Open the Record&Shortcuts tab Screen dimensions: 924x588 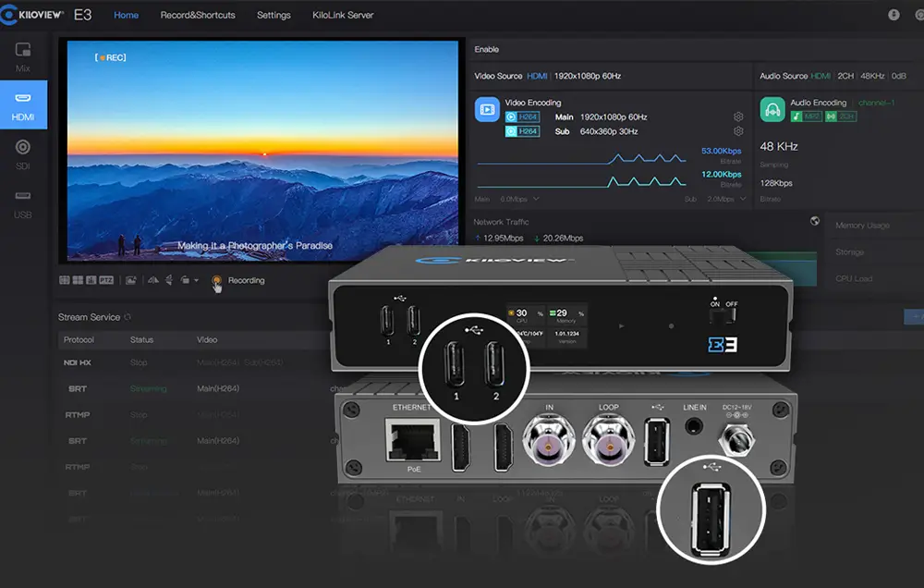coord(198,15)
